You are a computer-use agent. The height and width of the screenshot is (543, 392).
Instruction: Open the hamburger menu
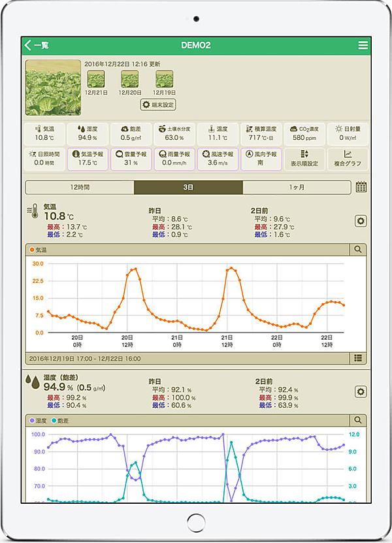(x=363, y=45)
